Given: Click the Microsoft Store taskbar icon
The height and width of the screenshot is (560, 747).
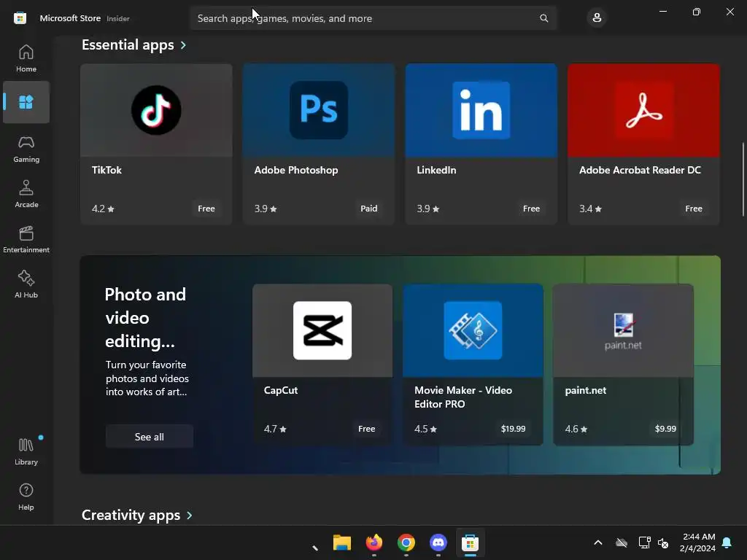Looking at the screenshot, I should (x=471, y=542).
